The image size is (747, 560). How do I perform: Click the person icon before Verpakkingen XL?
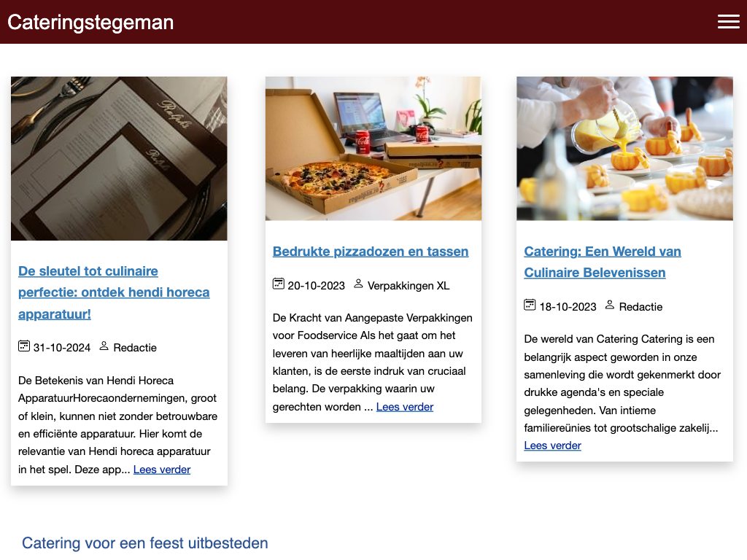click(x=358, y=284)
